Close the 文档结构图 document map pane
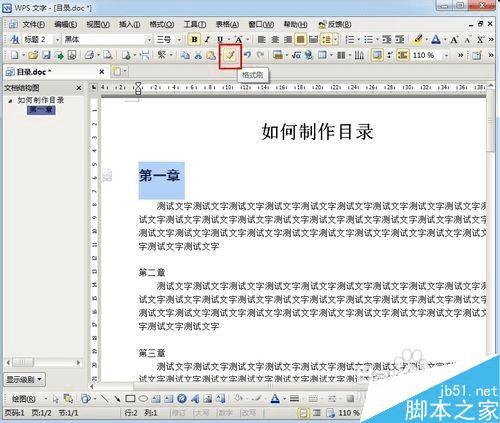Viewport: 500px width, 423px height. 79,88
